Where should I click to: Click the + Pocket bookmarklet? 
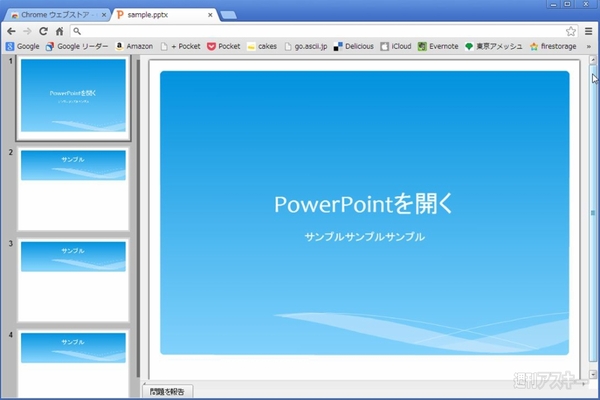[x=181, y=46]
